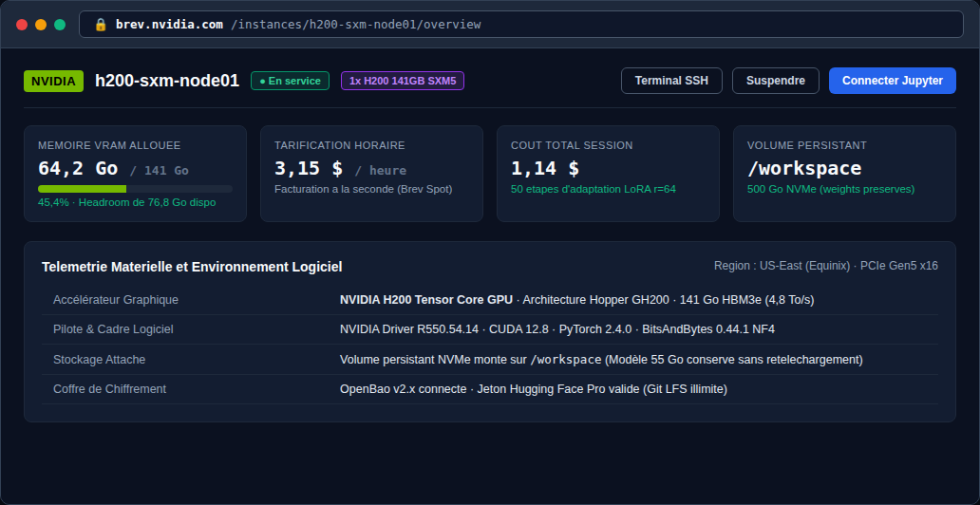The width and height of the screenshot is (980, 505).
Task: Click the Region US-East (Equinix) text
Action: [825, 266]
